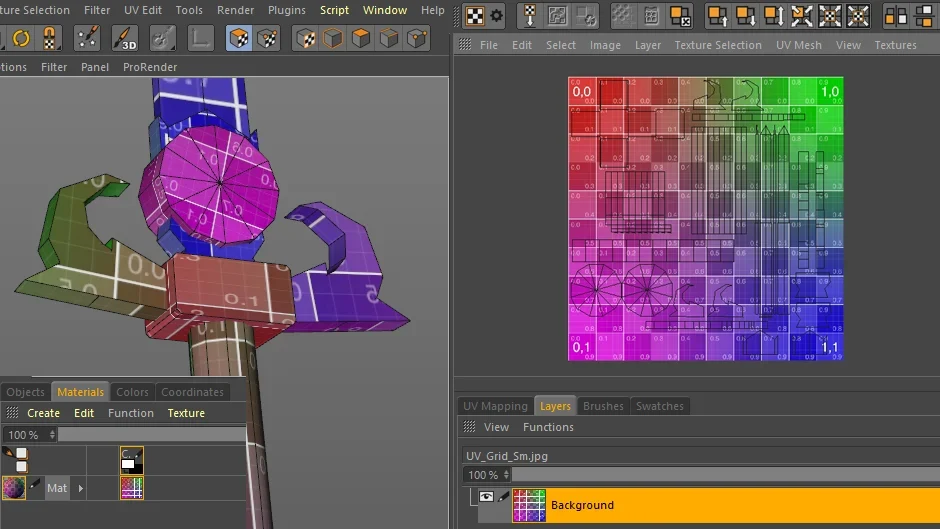Select the highlighted UV Polygons cube icon
This screenshot has width=940, height=529.
tap(239, 38)
